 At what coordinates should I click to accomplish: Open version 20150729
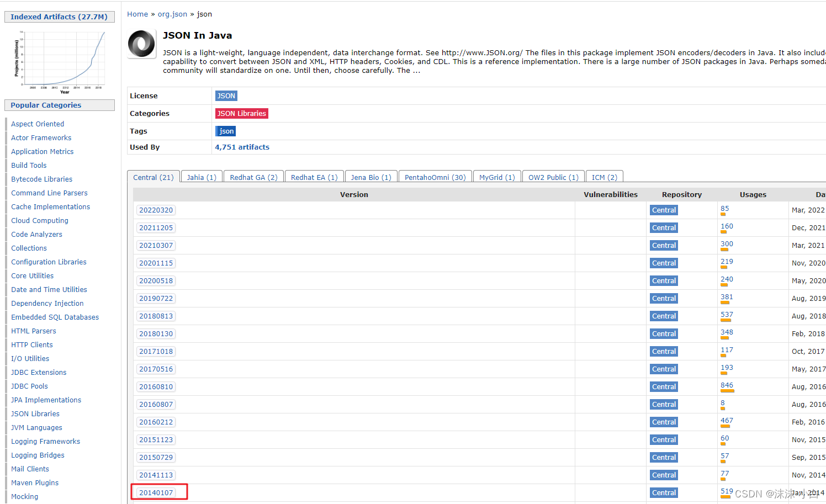tap(156, 458)
